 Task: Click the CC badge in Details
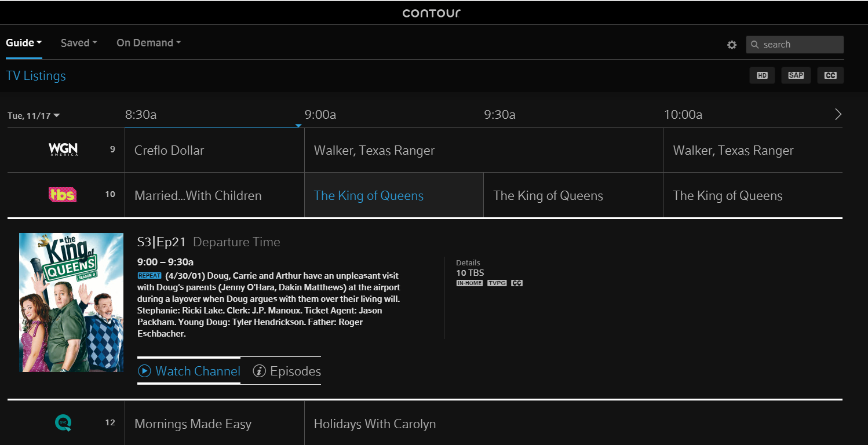click(x=517, y=283)
